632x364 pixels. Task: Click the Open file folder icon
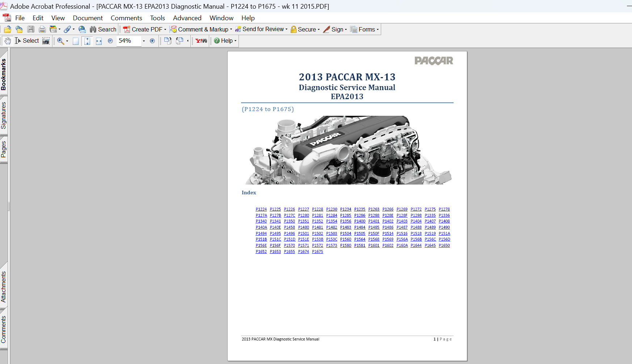click(x=8, y=29)
